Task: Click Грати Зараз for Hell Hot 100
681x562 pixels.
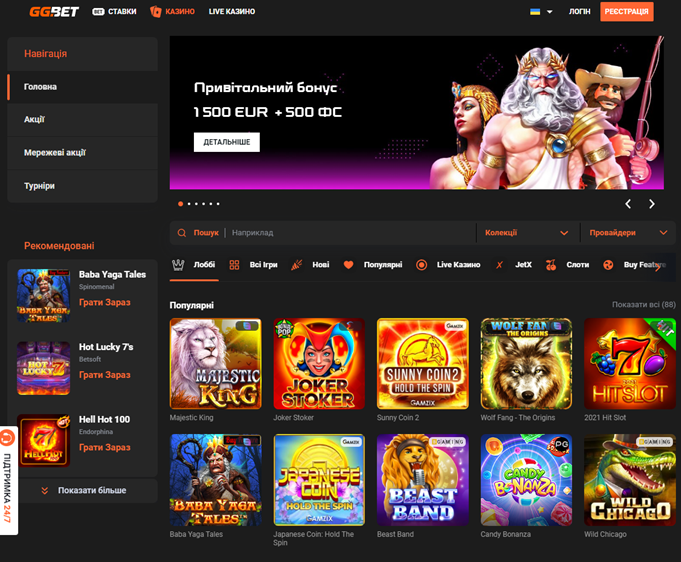Action: [x=105, y=447]
